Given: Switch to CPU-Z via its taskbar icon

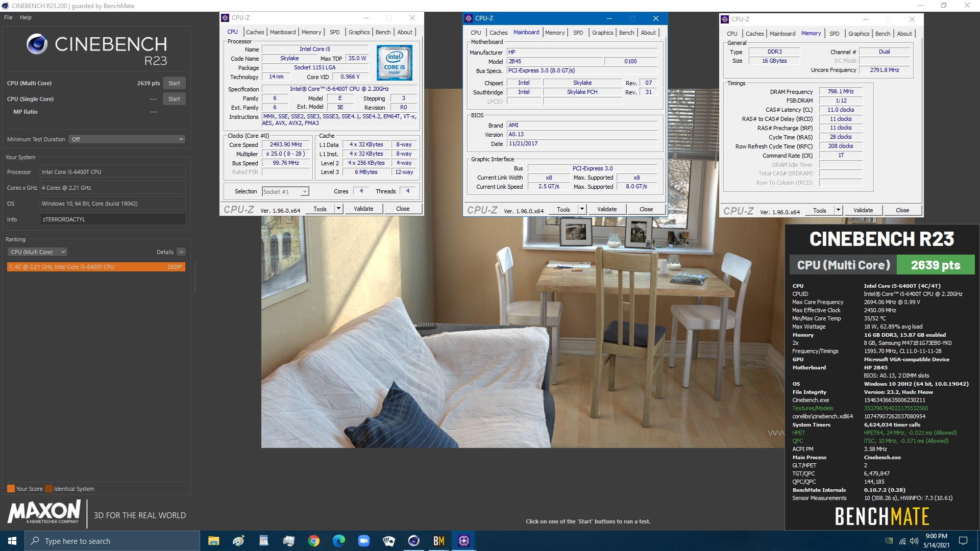Looking at the screenshot, I should (464, 541).
